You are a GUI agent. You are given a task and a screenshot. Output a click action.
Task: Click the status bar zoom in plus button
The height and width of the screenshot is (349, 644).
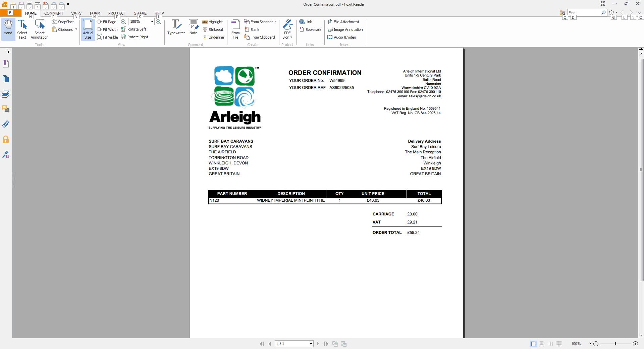(635, 344)
